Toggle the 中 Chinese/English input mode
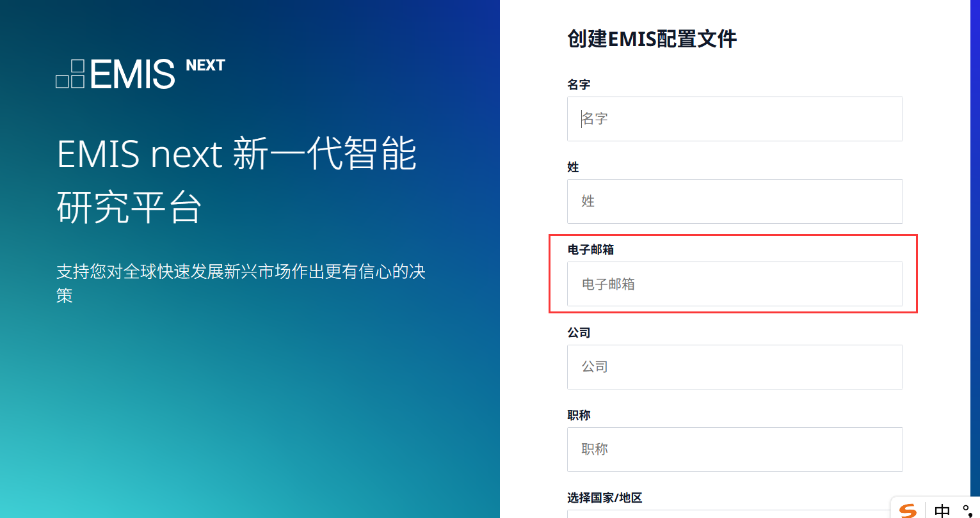This screenshot has width=980, height=518. [942, 510]
